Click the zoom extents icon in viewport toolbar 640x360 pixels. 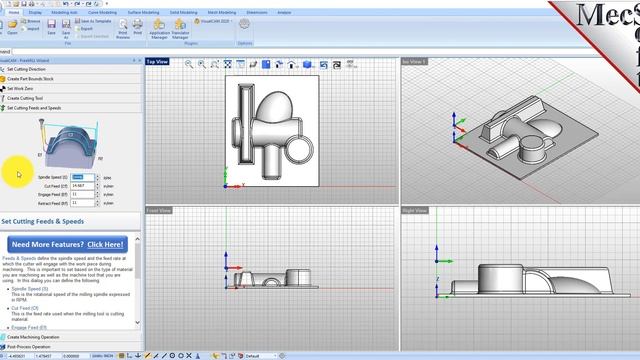point(228,64)
